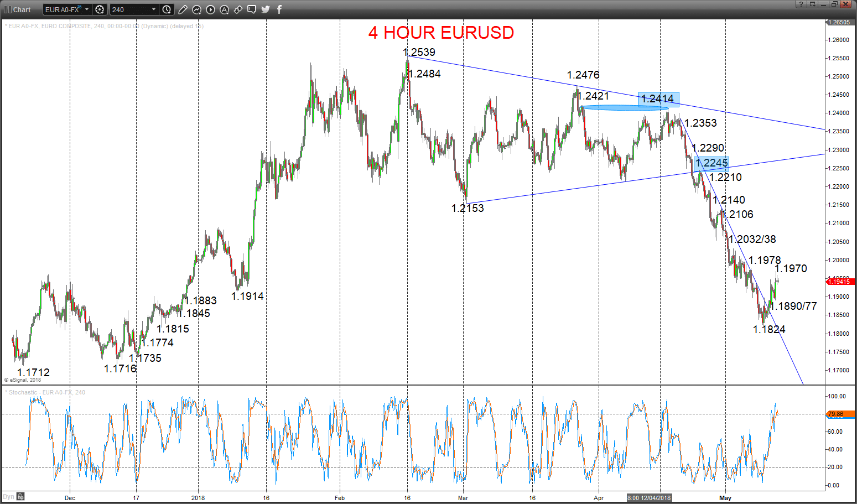Viewport: 857px width, 504px height.
Task: Open the window layout dropdown icon
Action: click(812, 4)
